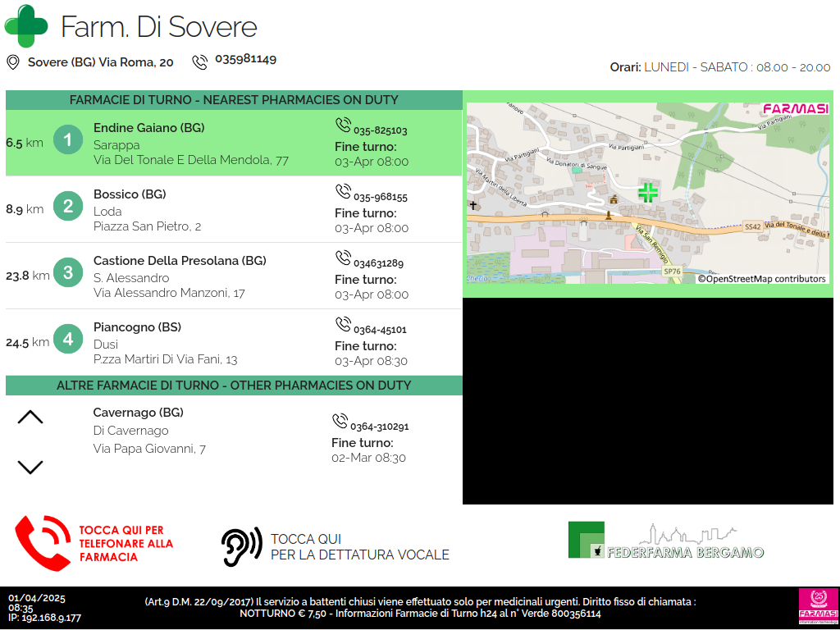Screen dimensions: 840x630
Task: Tap the red phone call icon
Action: 43,543
